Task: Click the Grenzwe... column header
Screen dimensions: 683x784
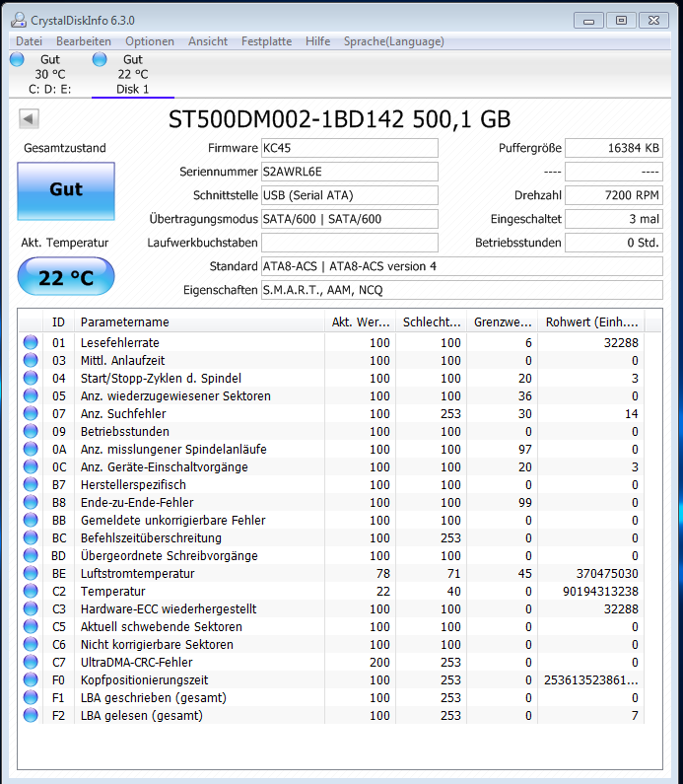Action: 502,322
